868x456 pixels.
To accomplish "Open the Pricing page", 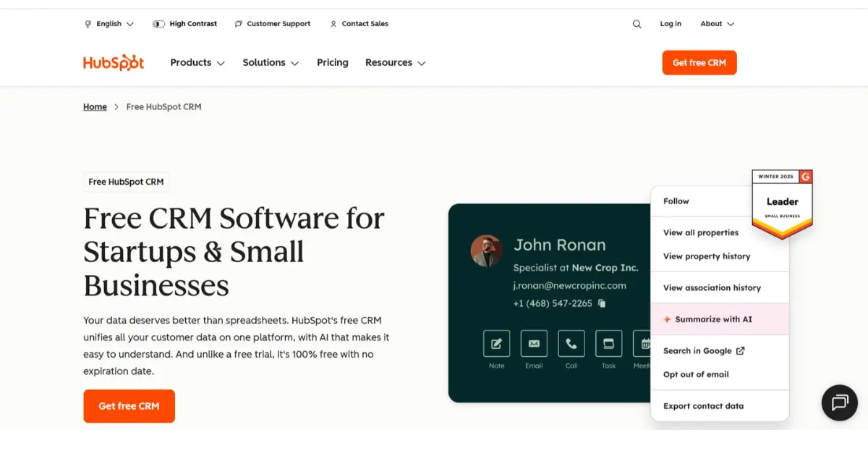I will (333, 63).
